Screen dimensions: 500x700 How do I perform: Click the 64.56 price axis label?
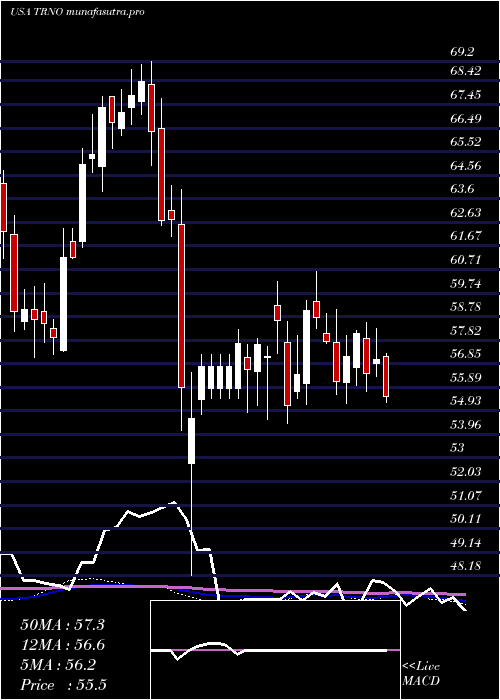click(x=466, y=166)
